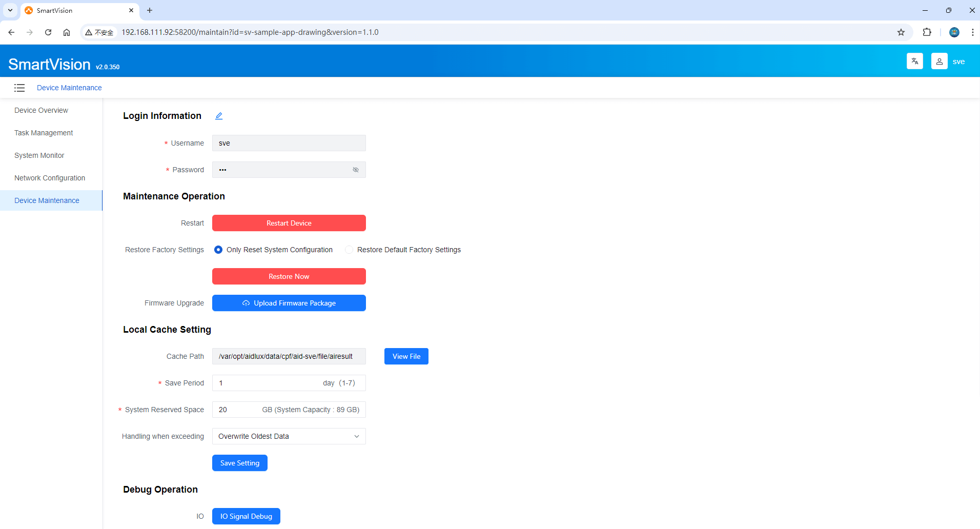Click the browser back arrow
The width and height of the screenshot is (980, 529).
click(x=11, y=32)
